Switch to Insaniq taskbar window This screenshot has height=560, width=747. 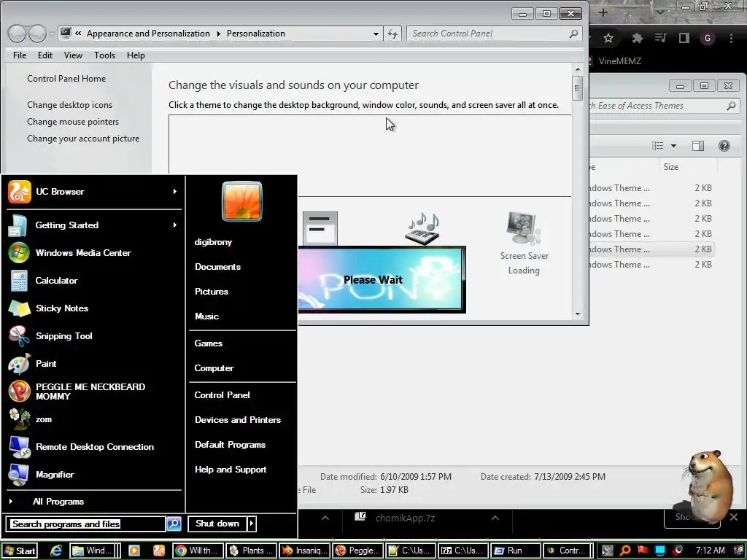coord(304,551)
